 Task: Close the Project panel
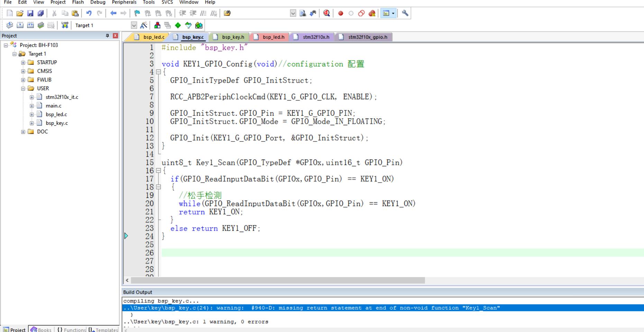pos(115,36)
